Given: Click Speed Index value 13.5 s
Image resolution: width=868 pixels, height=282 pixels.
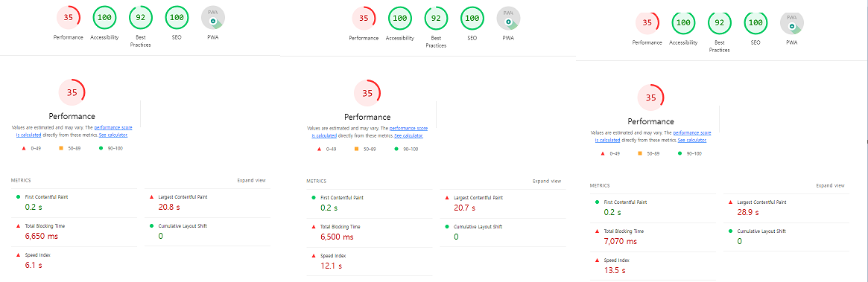Looking at the screenshot, I should pos(615,271).
